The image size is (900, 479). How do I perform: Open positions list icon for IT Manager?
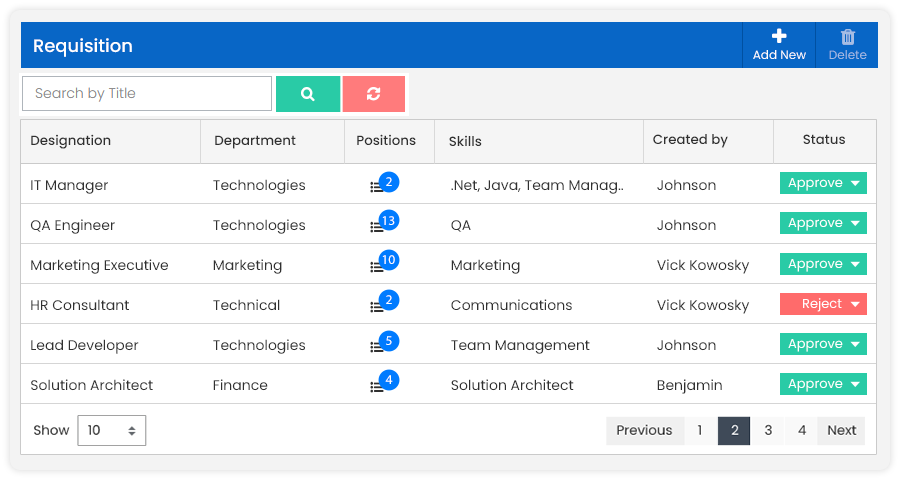(x=377, y=187)
